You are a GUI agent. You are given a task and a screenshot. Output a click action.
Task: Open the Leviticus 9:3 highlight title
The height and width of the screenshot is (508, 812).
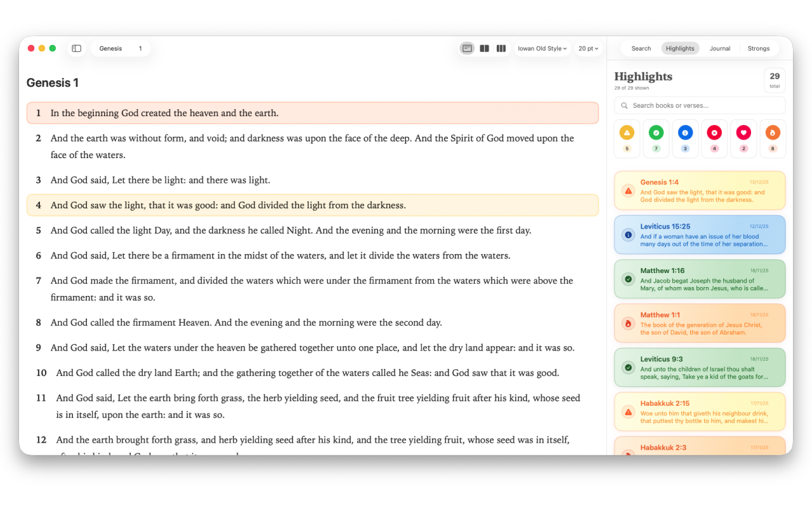pyautogui.click(x=662, y=359)
